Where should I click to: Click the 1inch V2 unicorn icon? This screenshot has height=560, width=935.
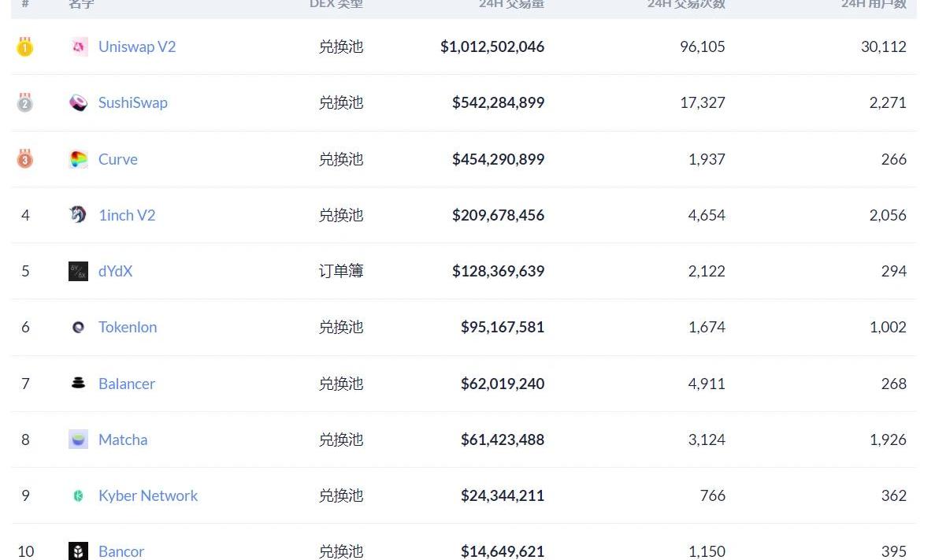coord(78,215)
